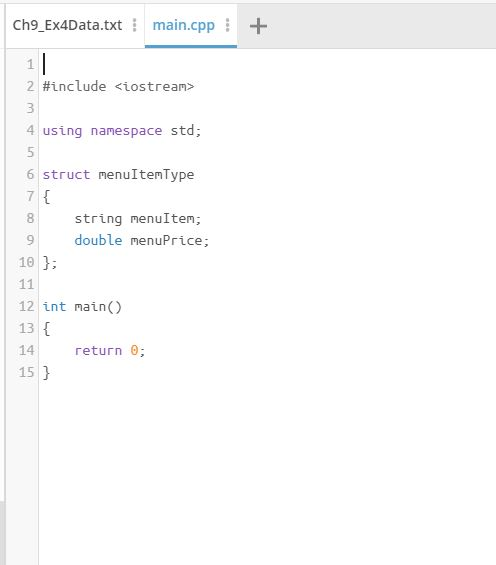496x565 pixels.
Task: Click 'struct menuItemType' declaration
Action: point(119,174)
